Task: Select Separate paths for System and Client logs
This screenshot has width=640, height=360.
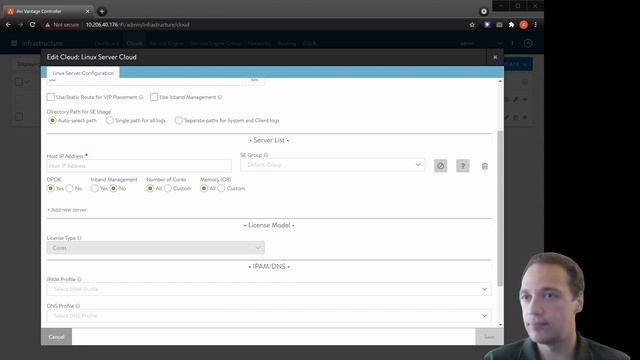Action: click(178, 120)
